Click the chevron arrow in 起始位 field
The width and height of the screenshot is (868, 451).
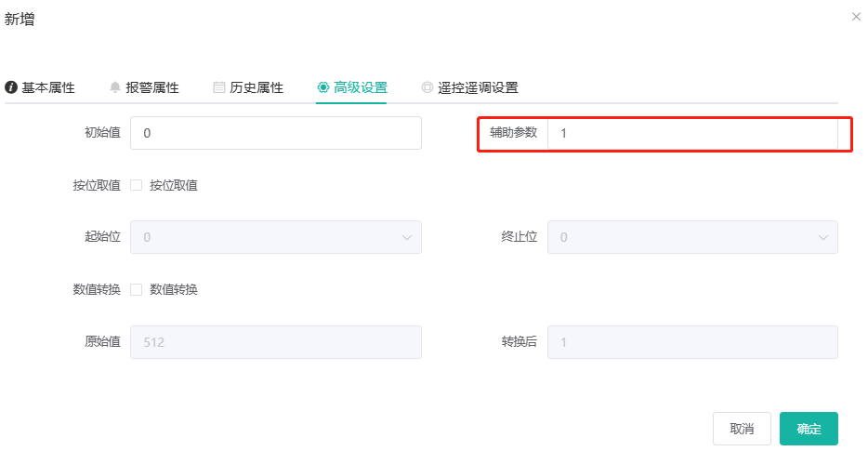(407, 238)
